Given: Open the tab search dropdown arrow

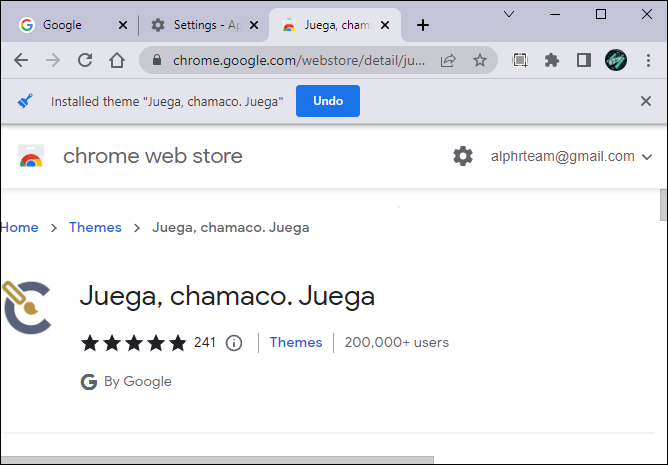Looking at the screenshot, I should (x=509, y=14).
